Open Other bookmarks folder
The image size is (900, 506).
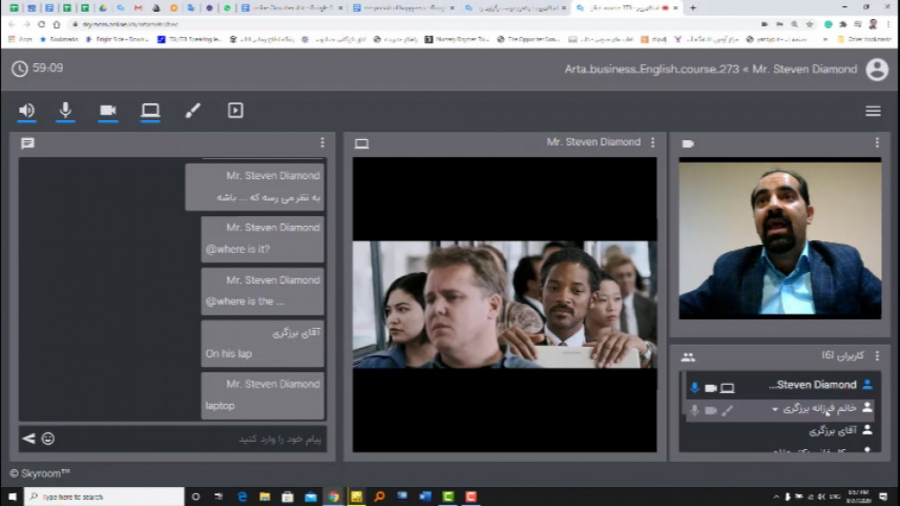865,40
